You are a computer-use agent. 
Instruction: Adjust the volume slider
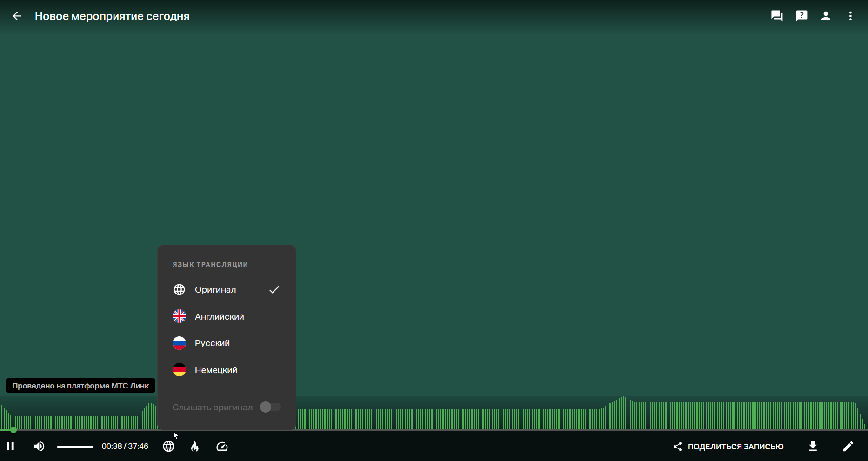[x=75, y=447]
